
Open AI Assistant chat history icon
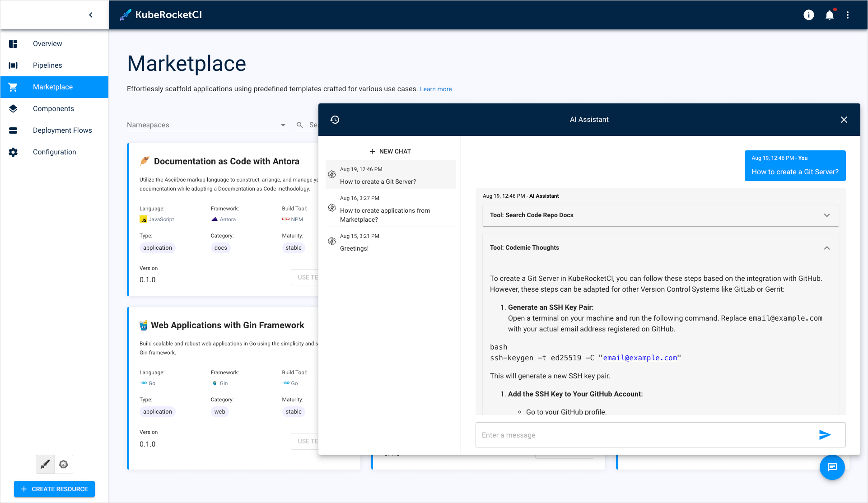334,120
